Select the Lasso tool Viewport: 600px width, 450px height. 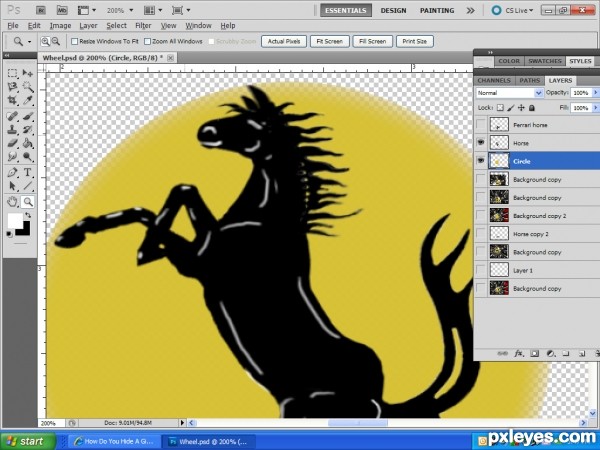[x=13, y=87]
